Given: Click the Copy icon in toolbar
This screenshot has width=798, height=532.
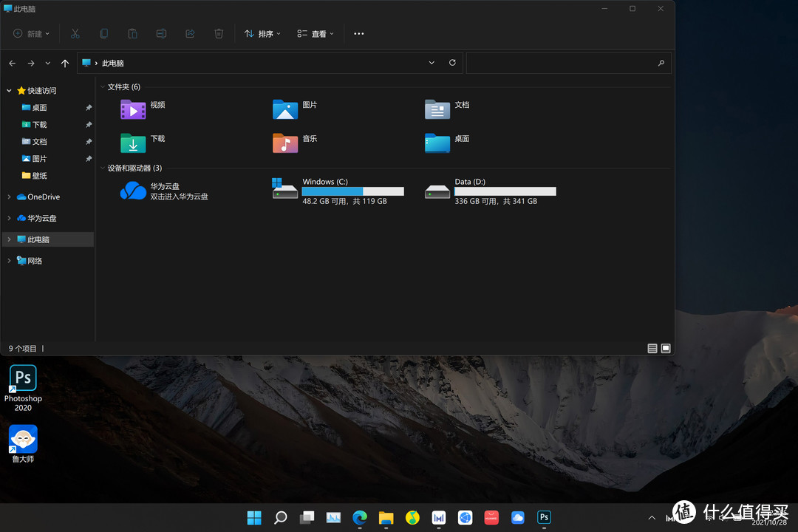Looking at the screenshot, I should [104, 33].
